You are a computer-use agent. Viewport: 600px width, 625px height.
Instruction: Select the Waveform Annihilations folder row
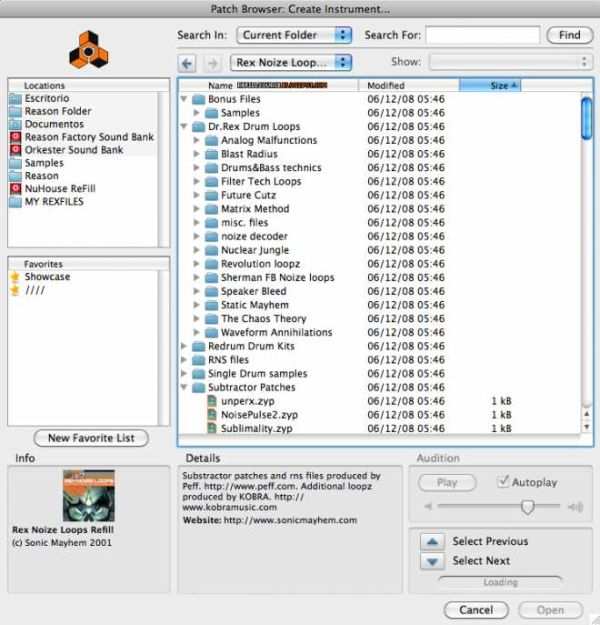(381, 332)
